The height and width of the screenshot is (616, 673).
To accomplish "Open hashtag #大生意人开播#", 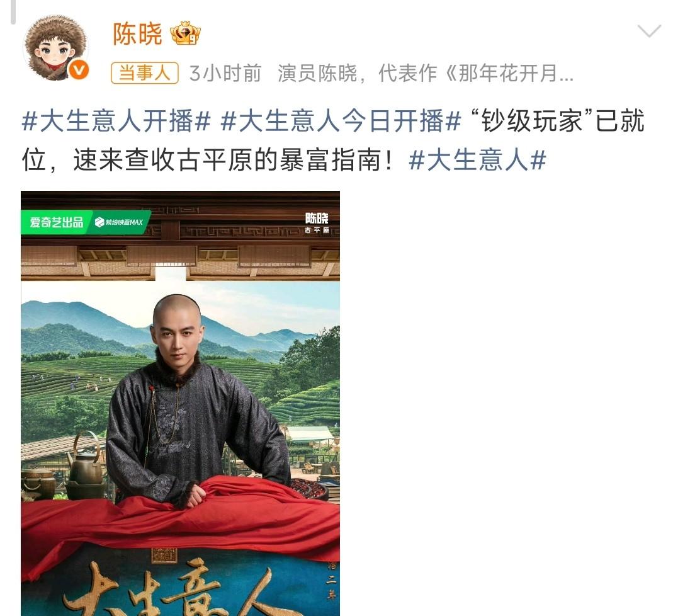I will [x=116, y=121].
